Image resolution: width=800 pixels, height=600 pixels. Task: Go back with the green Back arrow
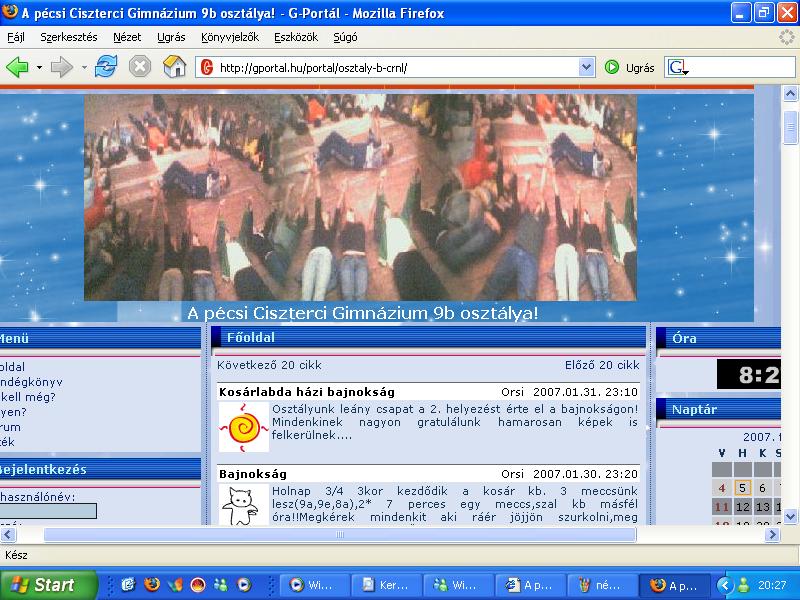click(x=17, y=67)
